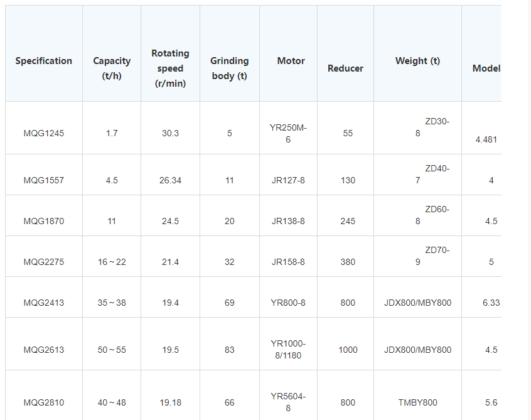The height and width of the screenshot is (420, 531).
Task: Click the Reducer column header
Action: tap(345, 68)
